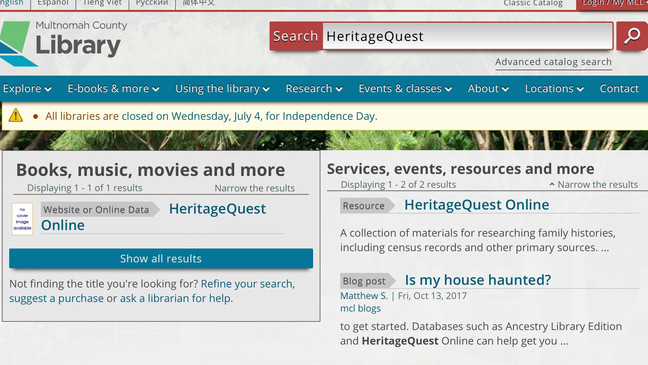Open HeritageQuest Online catalog result

[x=153, y=217]
